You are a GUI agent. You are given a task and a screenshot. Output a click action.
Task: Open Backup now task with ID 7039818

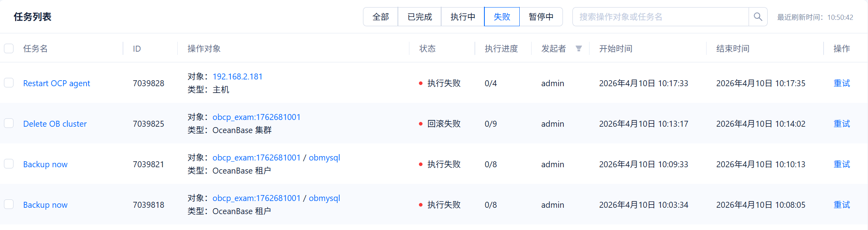pos(45,205)
